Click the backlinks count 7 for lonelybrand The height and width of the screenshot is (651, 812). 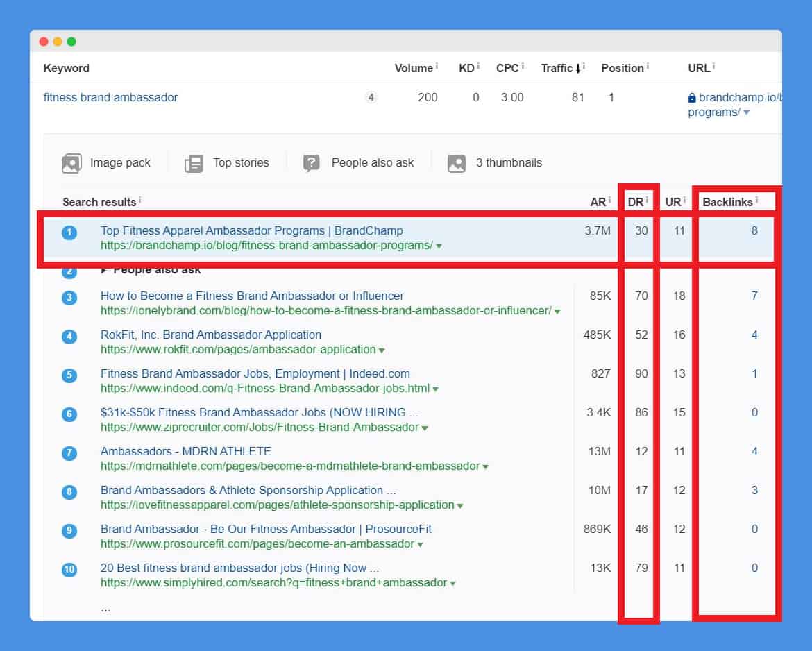[x=754, y=296]
